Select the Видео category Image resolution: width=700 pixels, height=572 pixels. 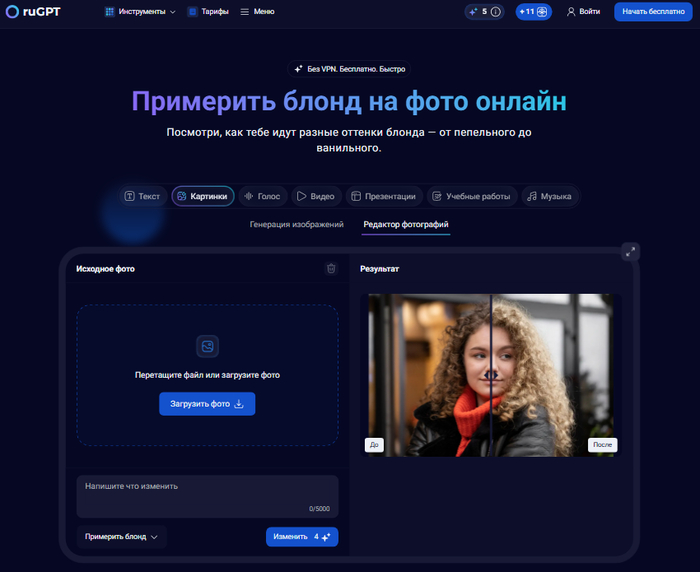pyautogui.click(x=315, y=196)
